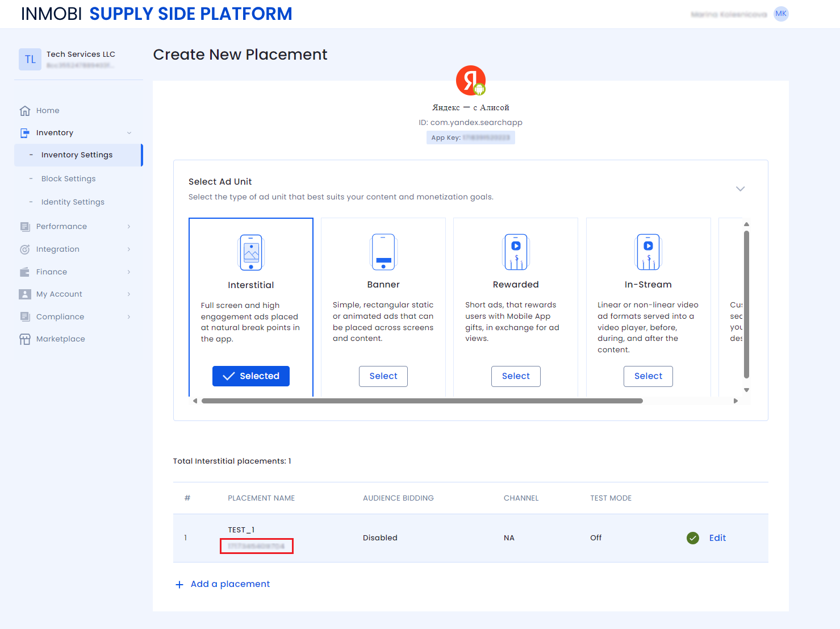This screenshot has height=629, width=840.
Task: Select the Banner ad unit
Action: 383,376
